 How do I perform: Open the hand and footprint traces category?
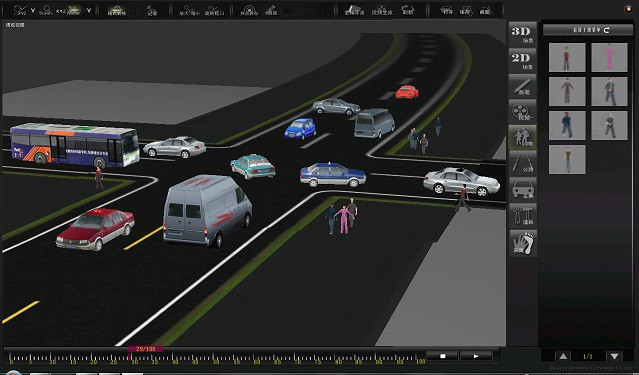tap(522, 243)
